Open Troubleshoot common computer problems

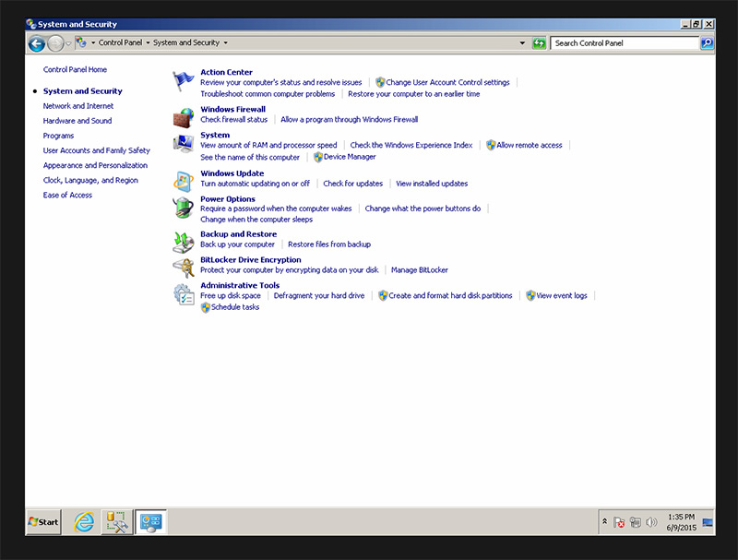click(268, 94)
